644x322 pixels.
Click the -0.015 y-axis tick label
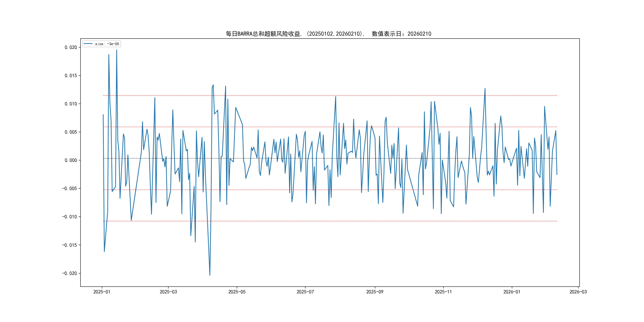click(70, 245)
